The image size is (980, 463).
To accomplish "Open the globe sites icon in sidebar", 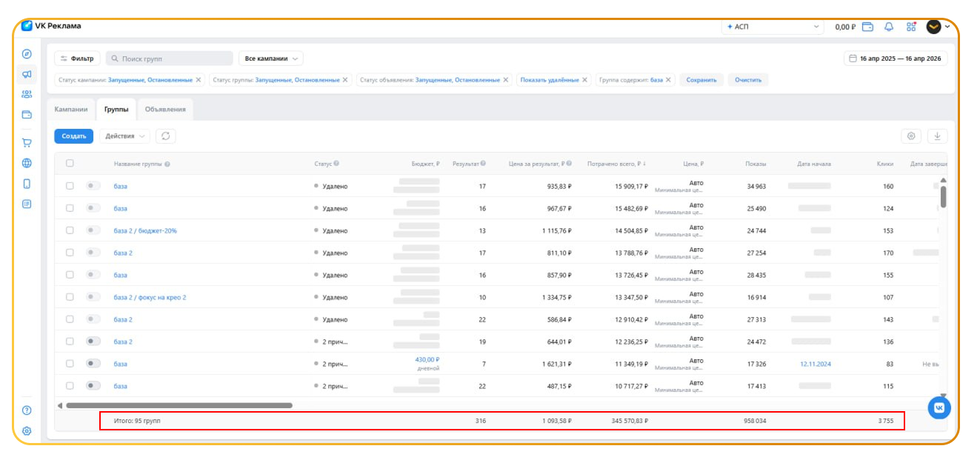I will tap(27, 163).
